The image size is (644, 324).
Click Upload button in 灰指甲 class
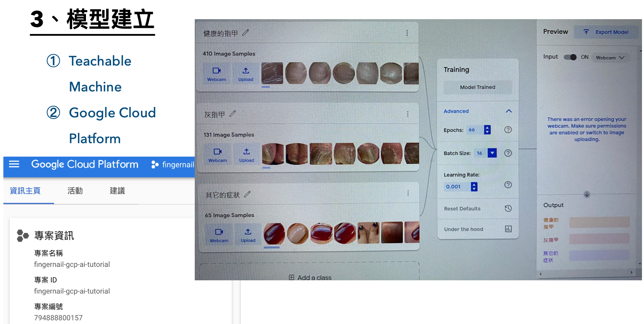click(246, 155)
